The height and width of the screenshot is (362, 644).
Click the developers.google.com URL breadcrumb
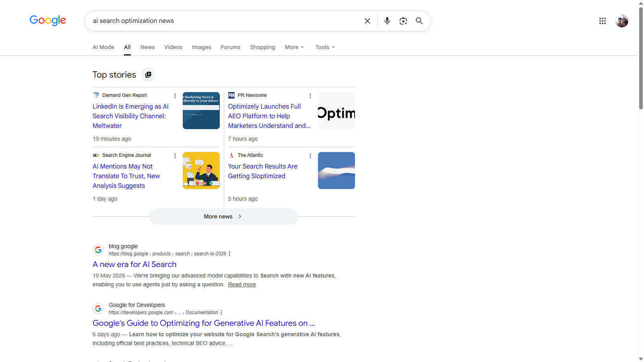(x=163, y=313)
